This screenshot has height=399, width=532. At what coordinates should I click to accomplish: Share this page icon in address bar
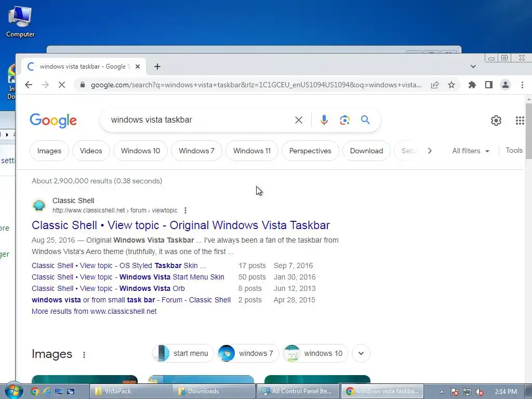click(435, 85)
